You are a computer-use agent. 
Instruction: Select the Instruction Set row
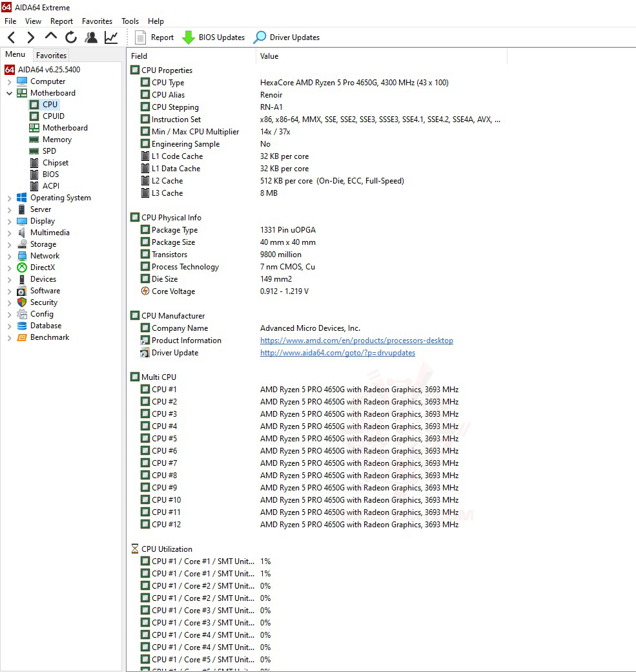[x=317, y=120]
